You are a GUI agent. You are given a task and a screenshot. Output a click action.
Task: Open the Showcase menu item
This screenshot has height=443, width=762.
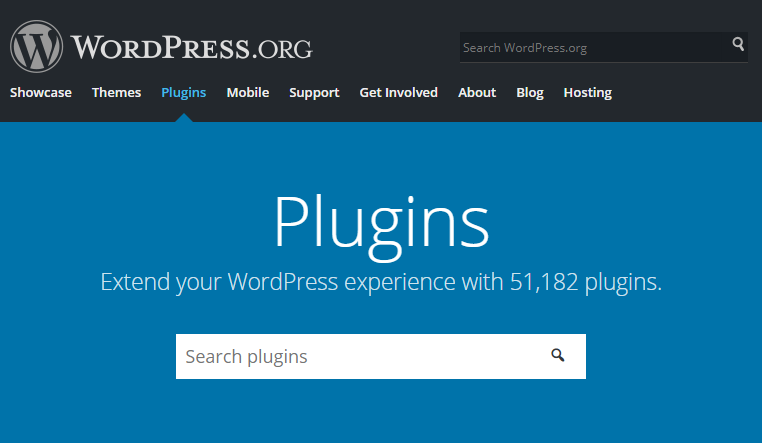click(x=41, y=92)
